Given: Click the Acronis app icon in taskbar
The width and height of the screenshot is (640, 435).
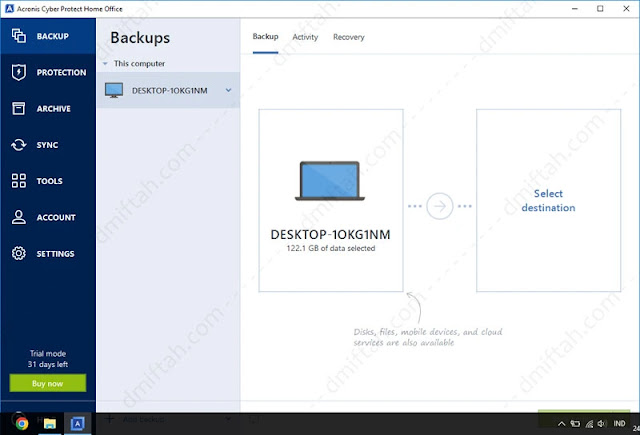Looking at the screenshot, I should click(x=78, y=424).
